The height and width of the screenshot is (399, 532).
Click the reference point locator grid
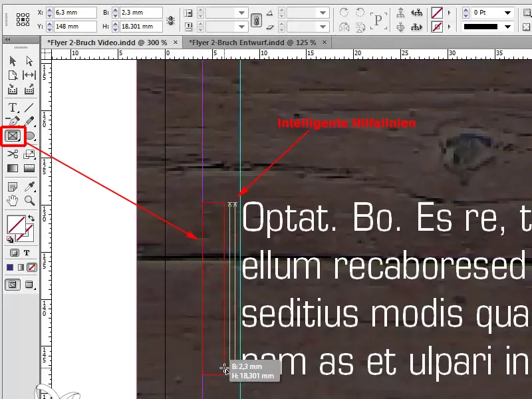[23, 19]
